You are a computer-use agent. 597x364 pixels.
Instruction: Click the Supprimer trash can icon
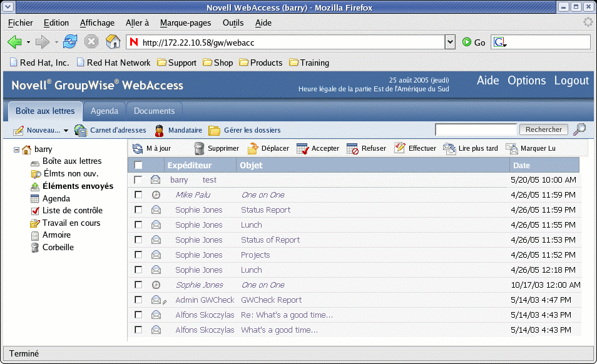(199, 148)
